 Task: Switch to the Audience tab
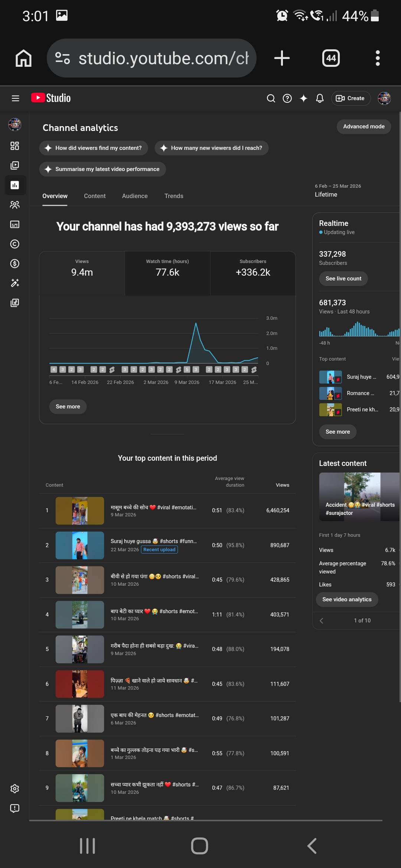[x=135, y=196]
